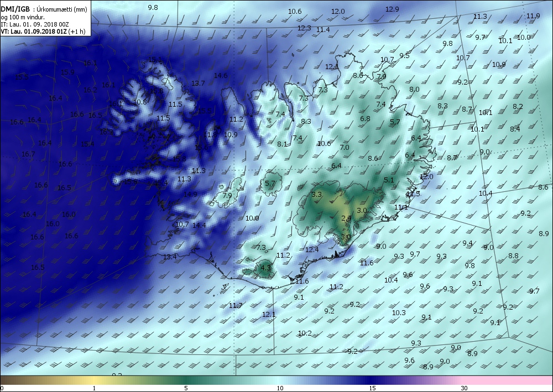Click the 8.4 value on the map
553x392 pixels.
[x=515, y=129]
